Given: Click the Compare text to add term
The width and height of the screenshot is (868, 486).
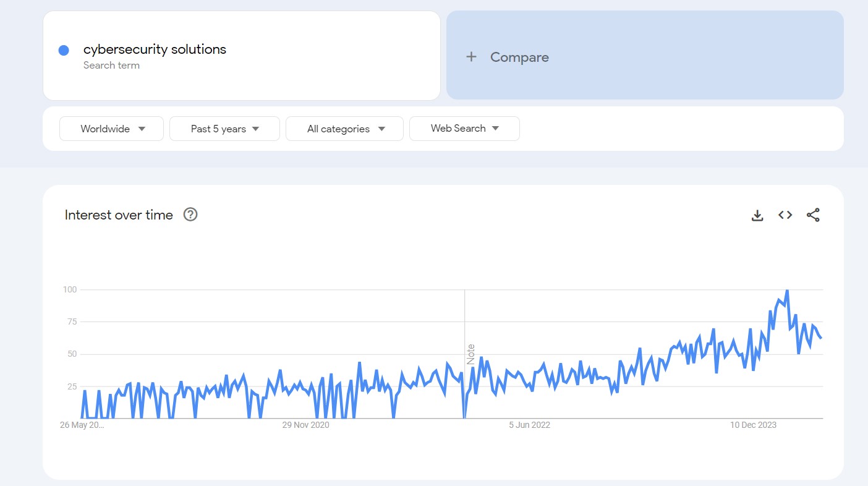Looking at the screenshot, I should click(519, 57).
